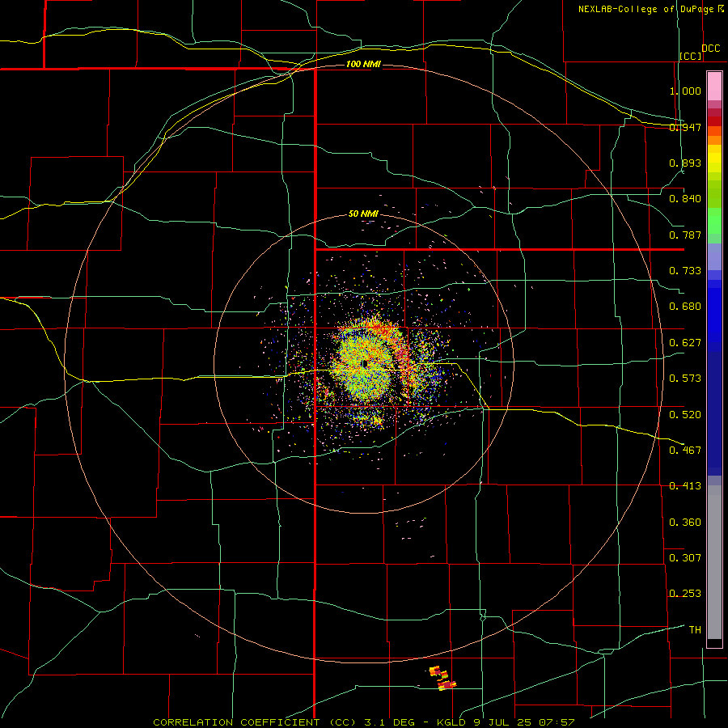Select the 0.573 scale value
Viewport: 728px width, 728px height.
tap(685, 379)
